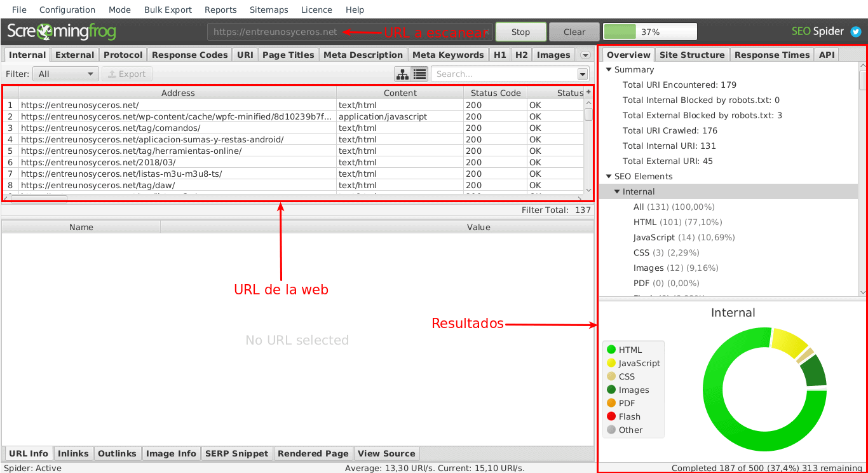
Task: Open the Filter All dropdown
Action: coord(66,74)
